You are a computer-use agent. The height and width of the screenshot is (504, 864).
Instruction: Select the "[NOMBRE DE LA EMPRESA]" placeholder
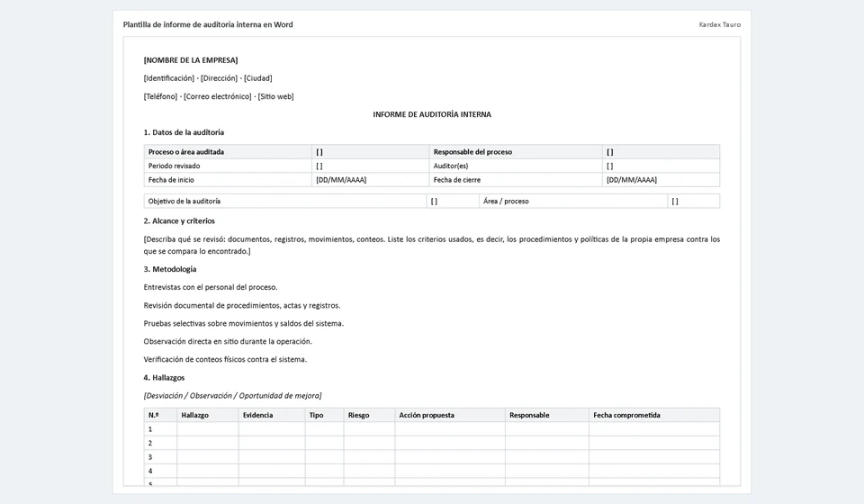(x=191, y=60)
